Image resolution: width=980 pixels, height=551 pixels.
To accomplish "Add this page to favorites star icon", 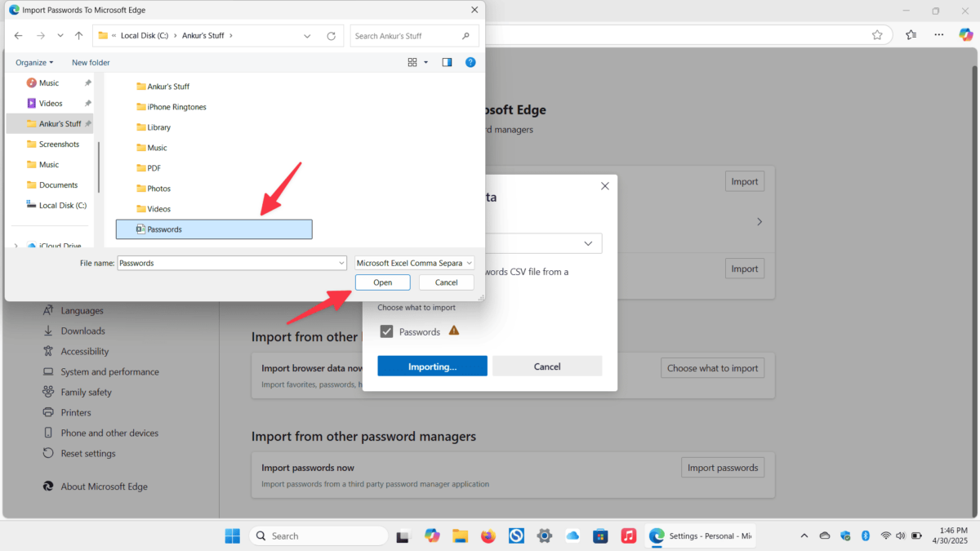I will [x=877, y=34].
